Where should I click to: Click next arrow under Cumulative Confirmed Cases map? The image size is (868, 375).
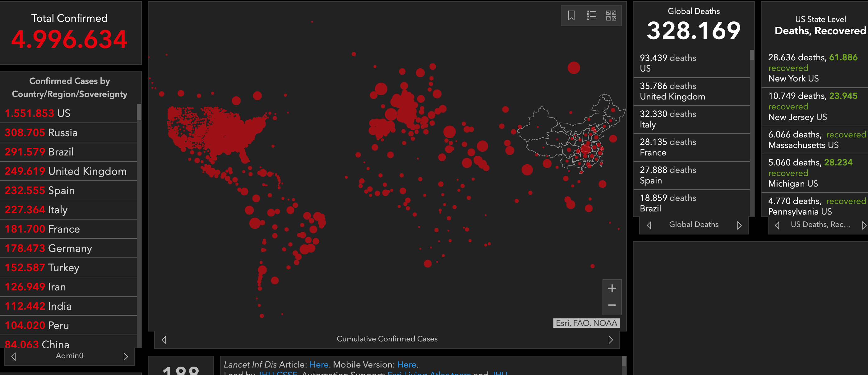[x=610, y=340]
